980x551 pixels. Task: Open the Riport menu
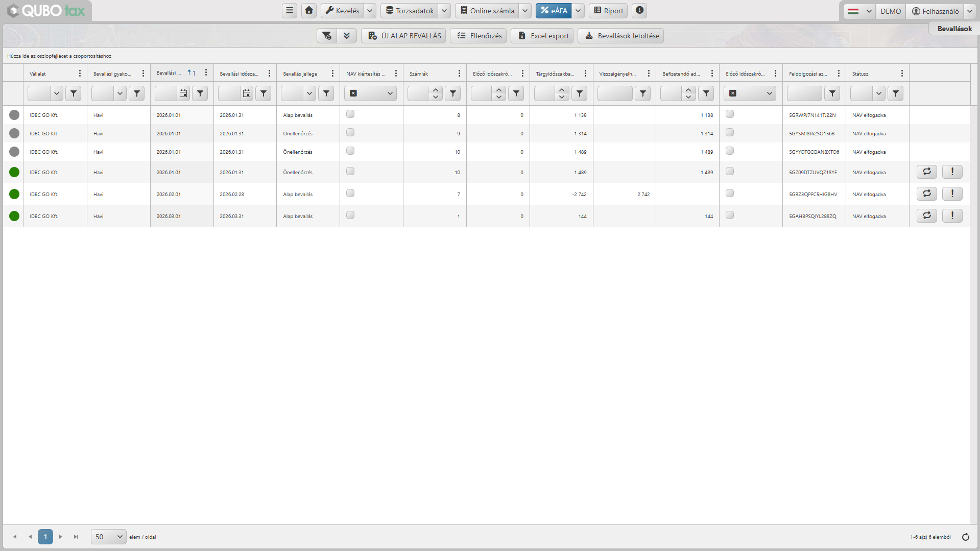click(608, 10)
